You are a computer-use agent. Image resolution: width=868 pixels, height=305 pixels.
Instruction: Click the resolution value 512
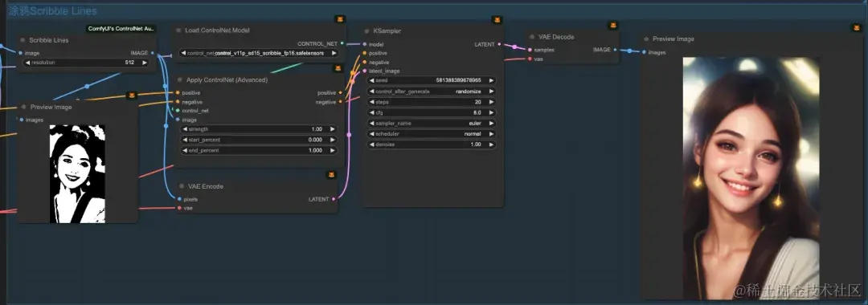tap(130, 63)
